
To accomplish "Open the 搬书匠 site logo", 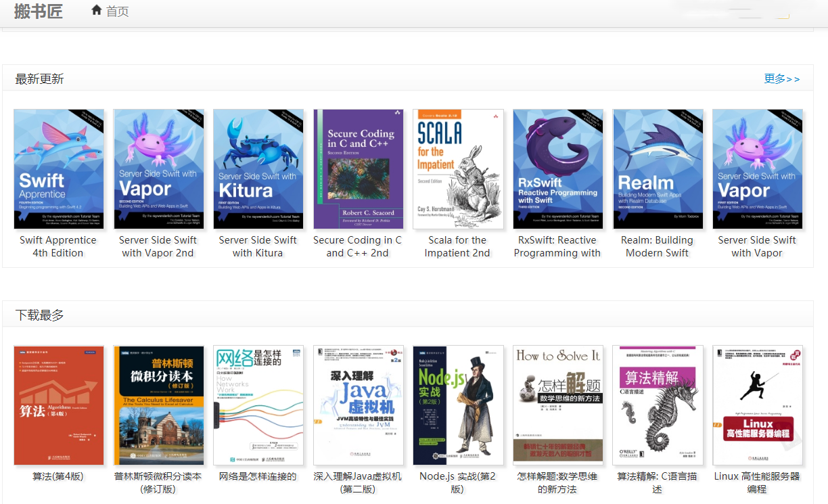I will [x=39, y=11].
